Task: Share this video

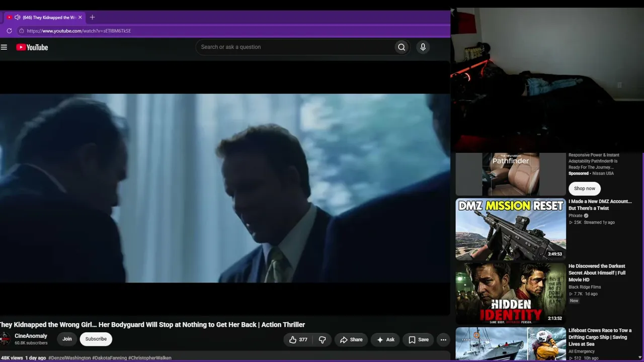Action: pyautogui.click(x=351, y=340)
